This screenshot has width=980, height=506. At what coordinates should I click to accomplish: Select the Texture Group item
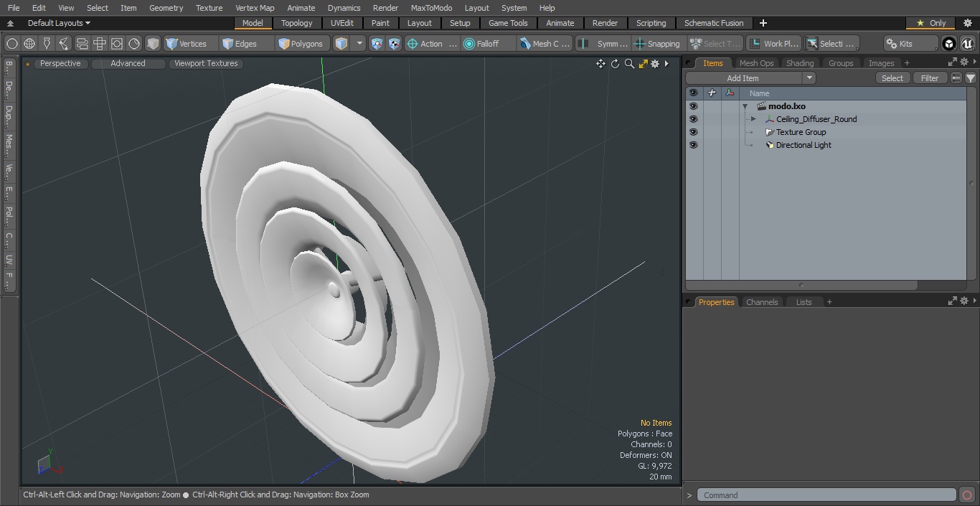tap(801, 132)
